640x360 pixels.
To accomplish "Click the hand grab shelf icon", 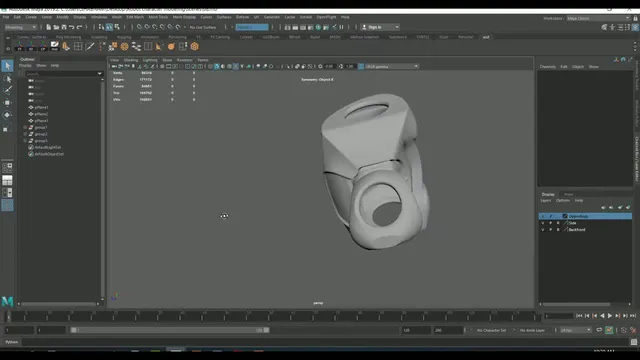I will 66,47.
